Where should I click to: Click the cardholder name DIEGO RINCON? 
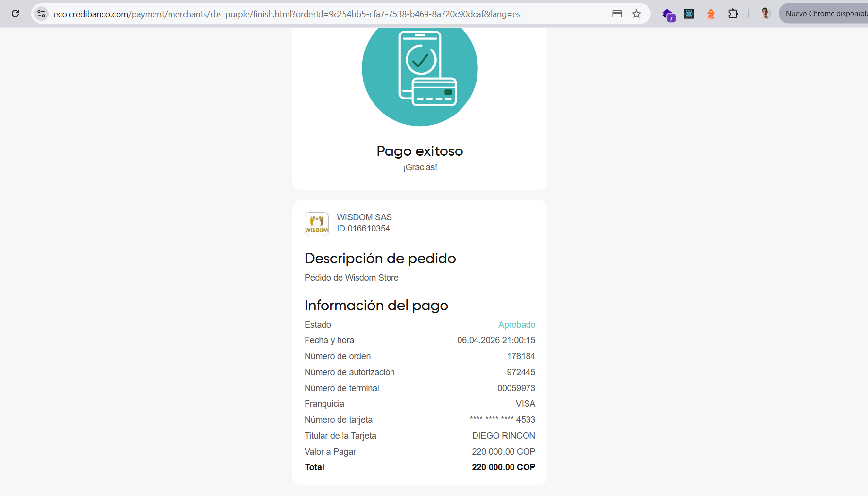pyautogui.click(x=503, y=436)
